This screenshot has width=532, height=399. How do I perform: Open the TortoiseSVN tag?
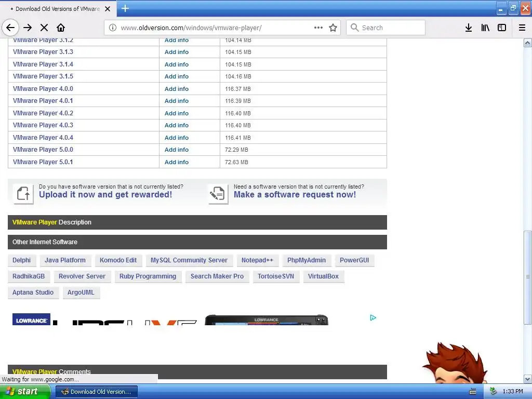click(x=276, y=276)
